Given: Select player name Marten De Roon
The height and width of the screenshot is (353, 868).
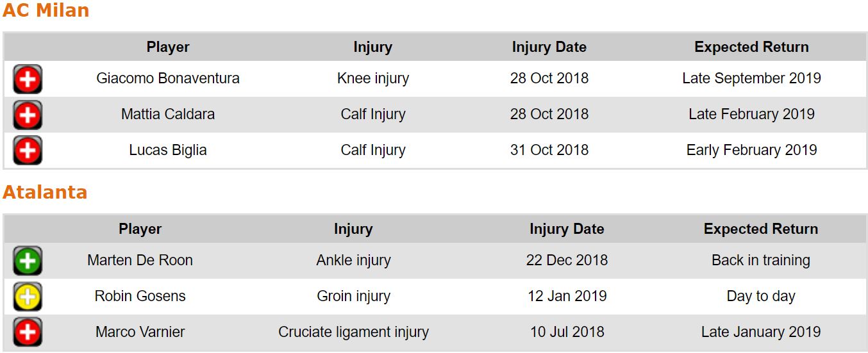Looking at the screenshot, I should click(x=140, y=260).
